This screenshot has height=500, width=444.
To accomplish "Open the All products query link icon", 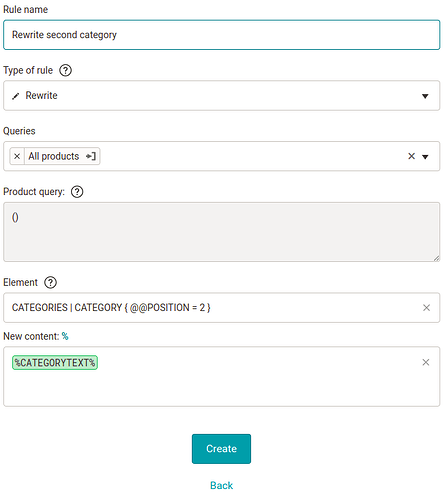I will point(91,156).
